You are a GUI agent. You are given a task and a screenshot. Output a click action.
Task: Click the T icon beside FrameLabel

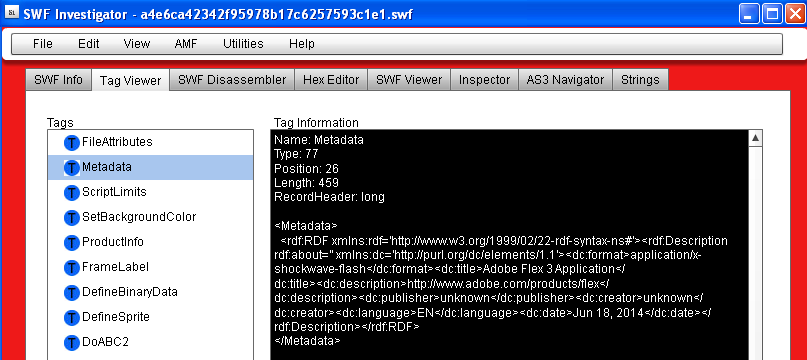[x=72, y=268]
